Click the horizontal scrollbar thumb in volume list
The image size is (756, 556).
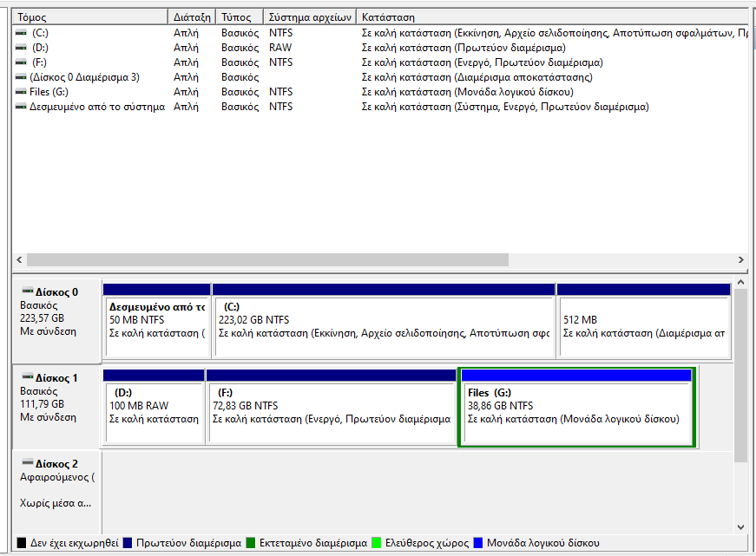(x=267, y=259)
